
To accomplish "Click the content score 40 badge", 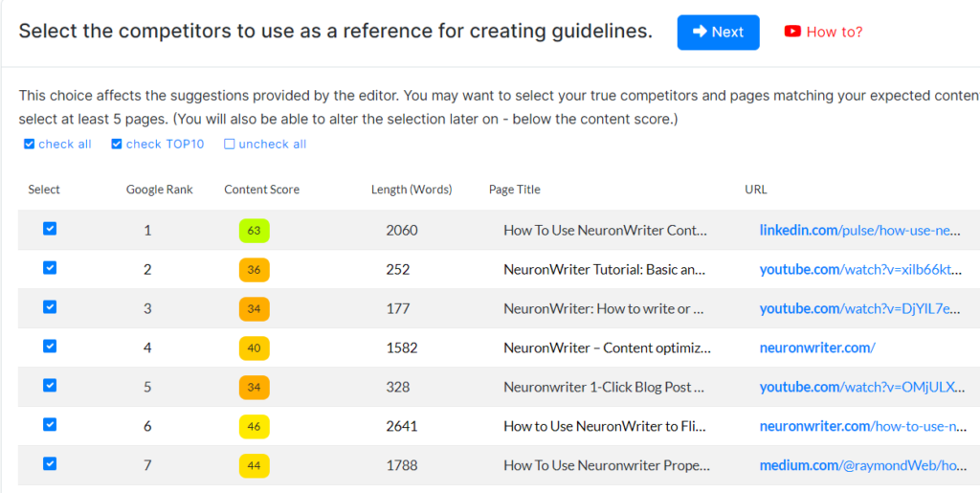I will coord(254,348).
